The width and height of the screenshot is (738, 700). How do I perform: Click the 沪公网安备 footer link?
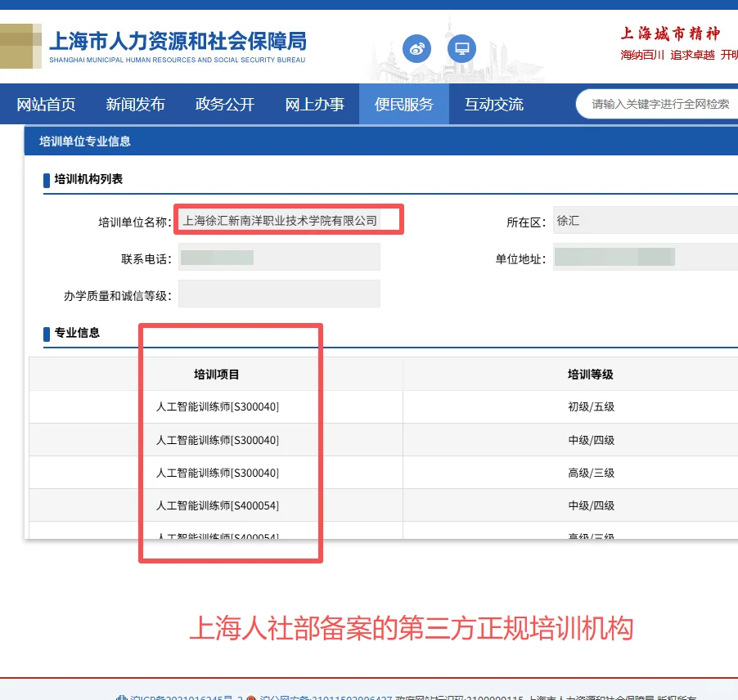[x=326, y=698]
